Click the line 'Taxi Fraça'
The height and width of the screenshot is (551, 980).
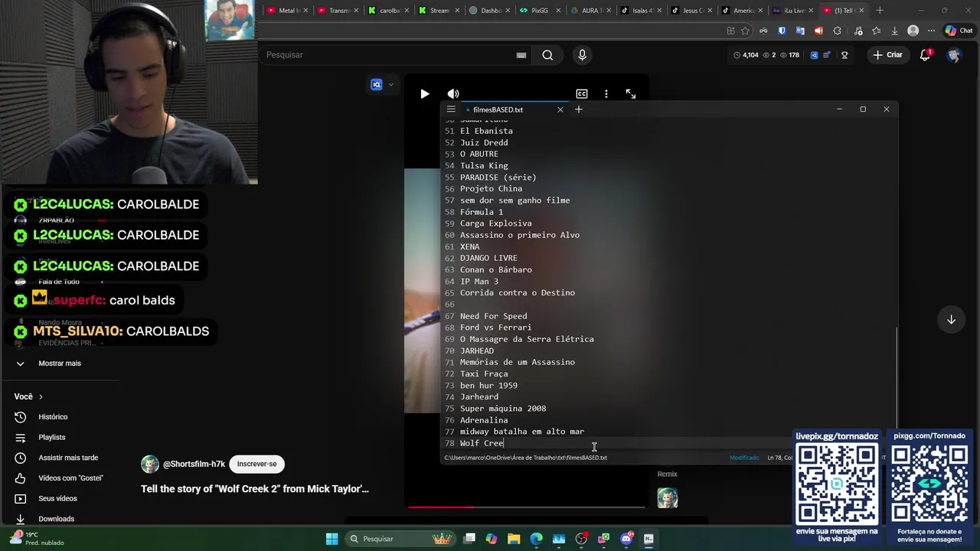pos(484,373)
